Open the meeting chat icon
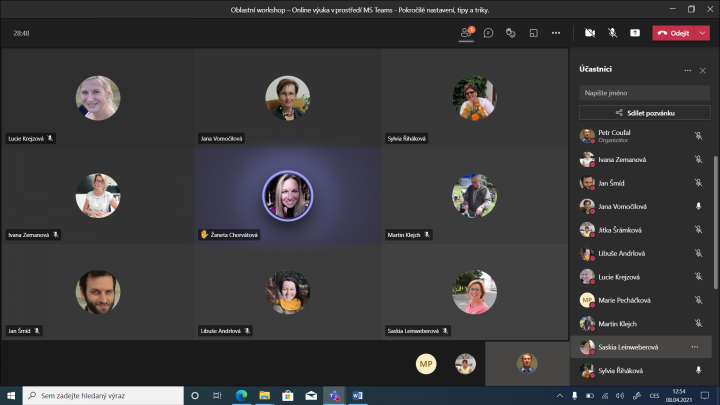Viewport: 720px width, 405px height. coord(488,33)
